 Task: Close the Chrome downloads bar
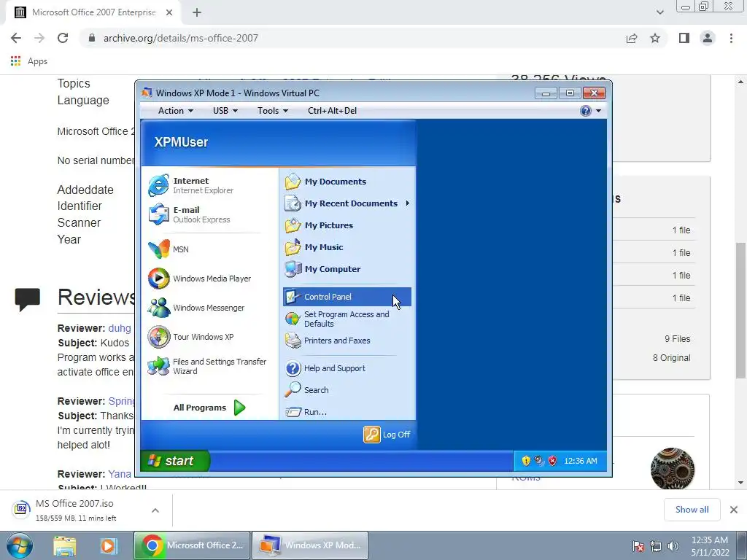tap(734, 510)
